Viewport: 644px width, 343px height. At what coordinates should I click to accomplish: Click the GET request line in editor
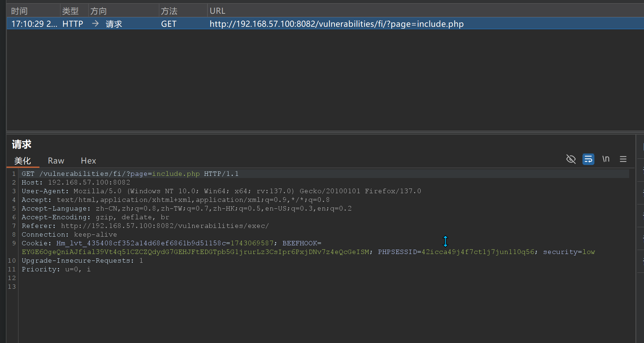[x=130, y=174]
